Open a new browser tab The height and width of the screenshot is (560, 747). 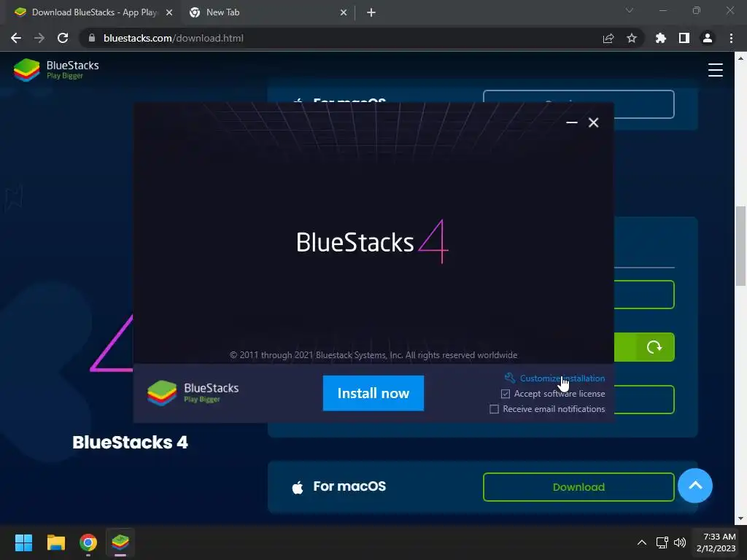(371, 12)
